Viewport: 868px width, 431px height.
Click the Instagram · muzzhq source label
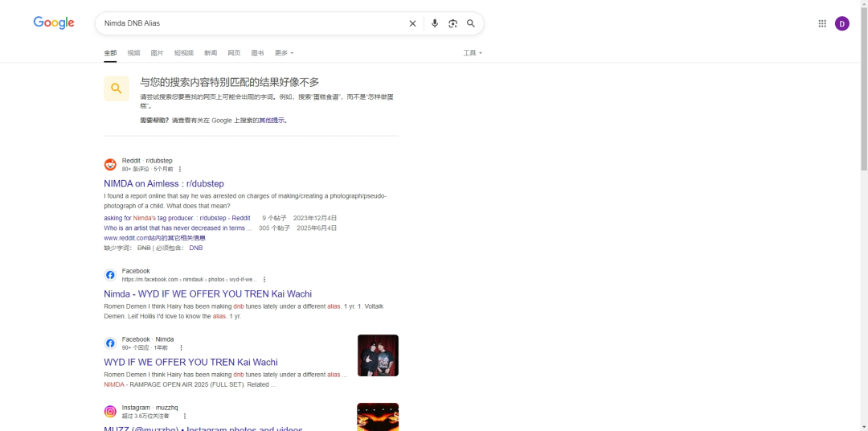(150, 407)
